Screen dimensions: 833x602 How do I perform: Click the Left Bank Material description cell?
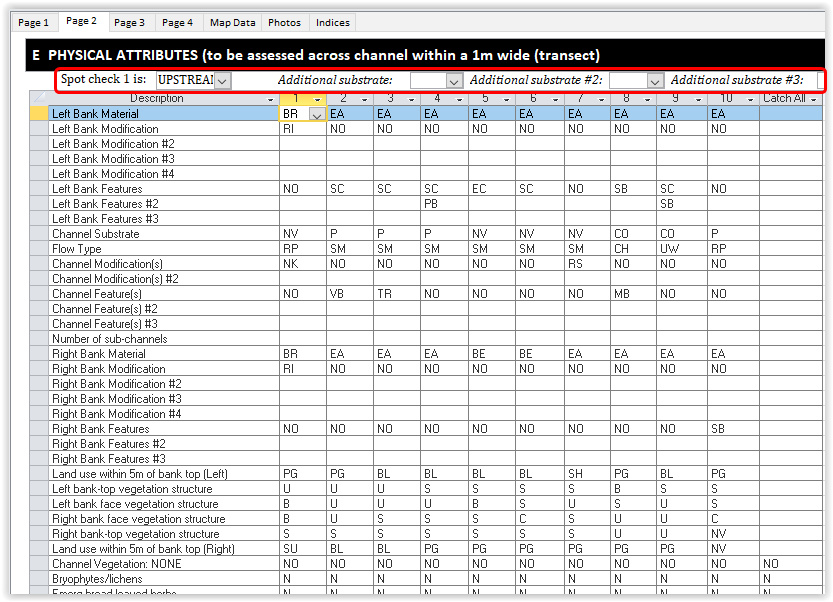coord(164,114)
